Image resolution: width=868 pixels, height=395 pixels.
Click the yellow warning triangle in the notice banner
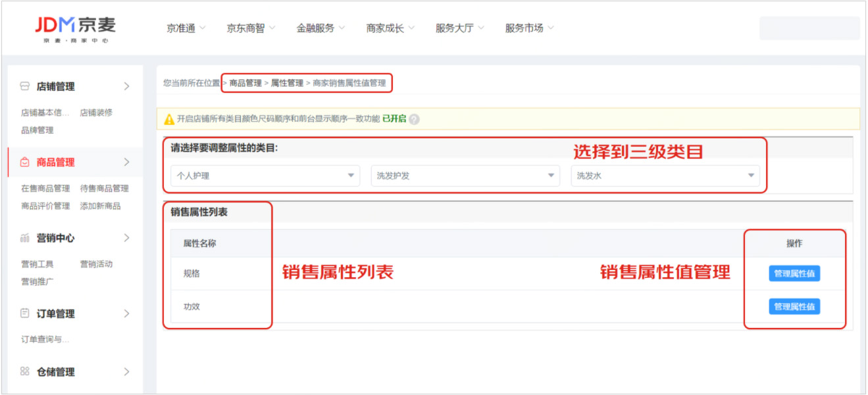click(167, 120)
